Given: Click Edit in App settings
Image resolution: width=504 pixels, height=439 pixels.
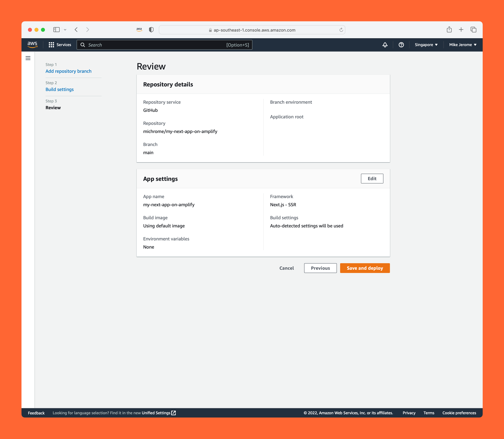Looking at the screenshot, I should pyautogui.click(x=372, y=179).
